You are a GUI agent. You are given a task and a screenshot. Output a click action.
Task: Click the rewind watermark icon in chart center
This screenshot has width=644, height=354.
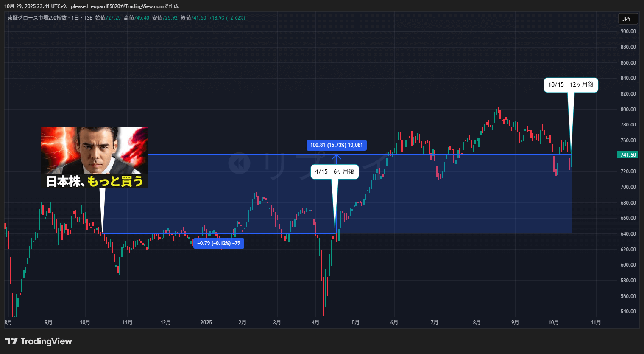click(x=239, y=163)
